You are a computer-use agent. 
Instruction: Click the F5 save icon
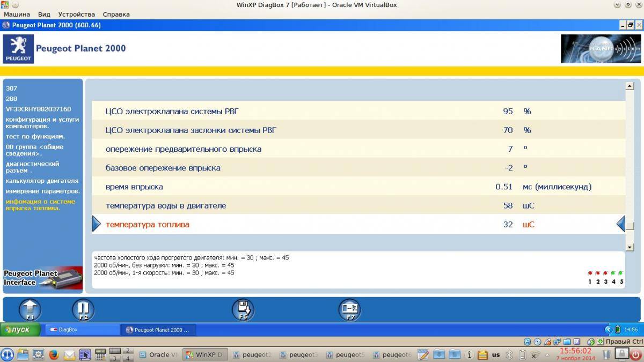click(243, 310)
